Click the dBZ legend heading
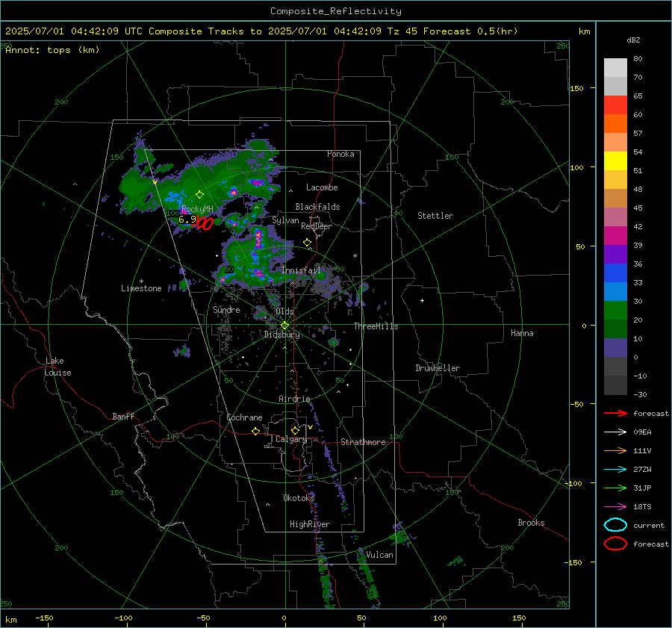Viewport: 672px width, 628px height. coord(633,40)
